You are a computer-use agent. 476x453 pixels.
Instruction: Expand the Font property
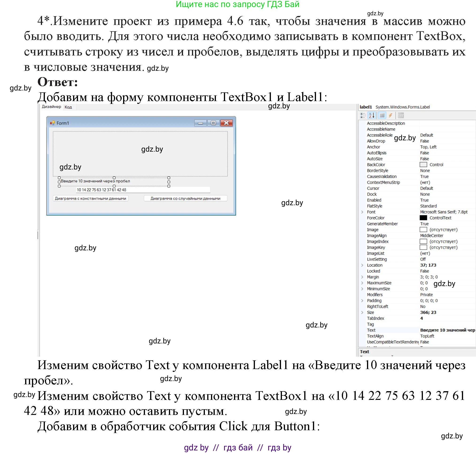click(x=362, y=212)
